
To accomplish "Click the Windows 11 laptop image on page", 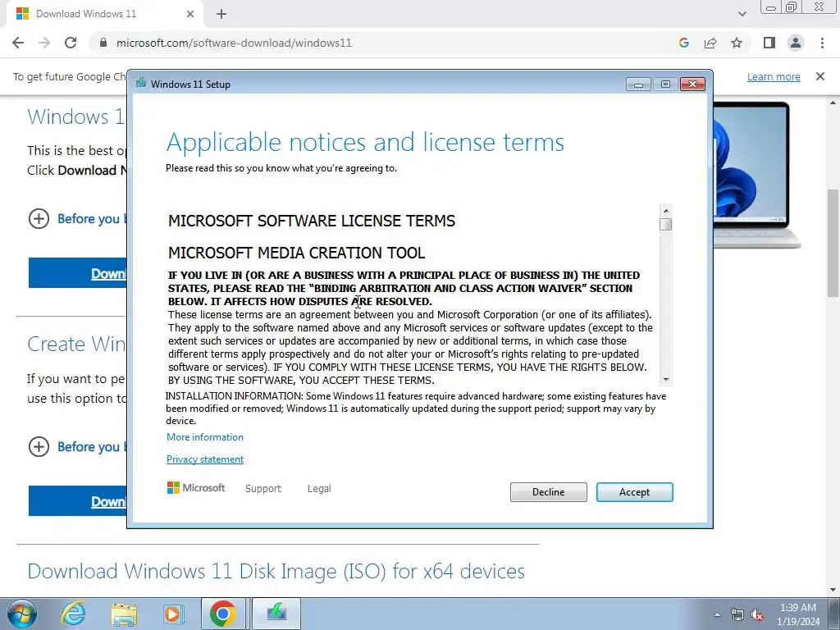I will click(x=756, y=174).
